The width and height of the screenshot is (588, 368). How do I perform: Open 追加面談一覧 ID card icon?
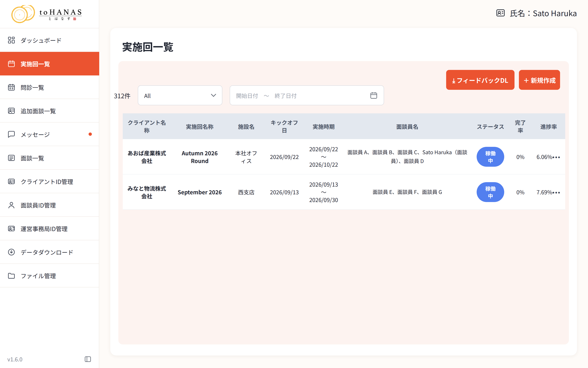click(11, 111)
